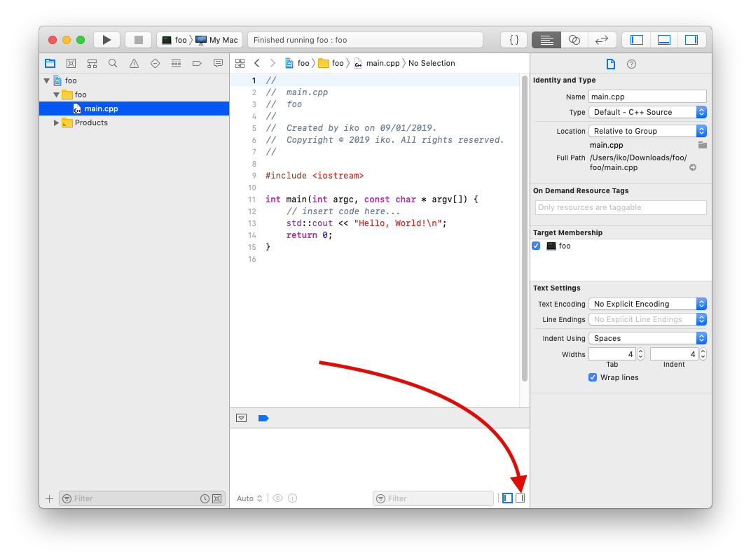This screenshot has width=751, height=560.
Task: Open the Text Encoding dropdown
Action: coord(647,304)
